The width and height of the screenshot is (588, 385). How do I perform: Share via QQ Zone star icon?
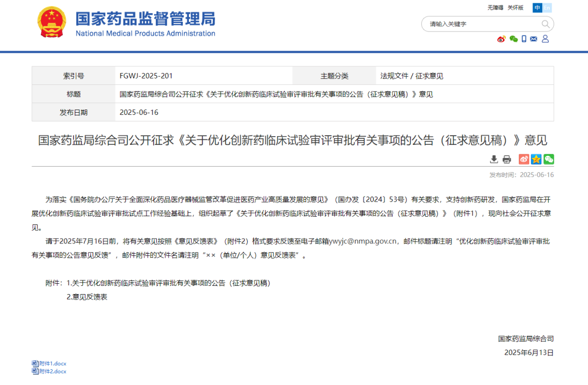click(536, 159)
